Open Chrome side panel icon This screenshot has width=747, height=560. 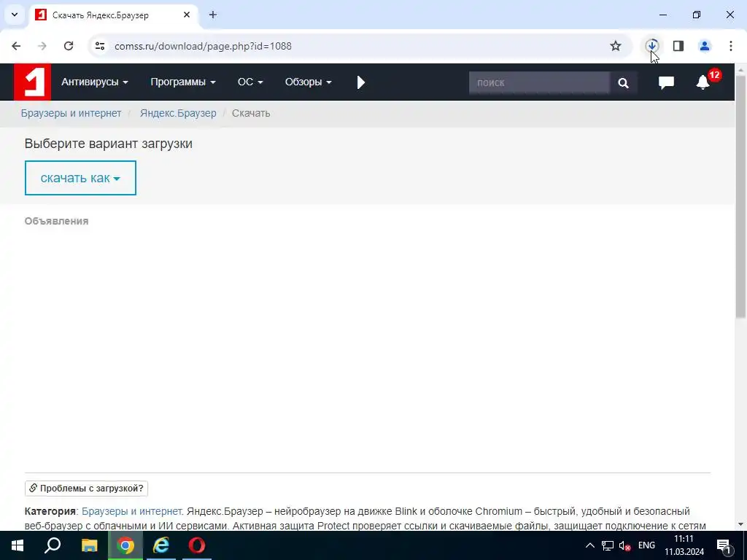point(678,46)
